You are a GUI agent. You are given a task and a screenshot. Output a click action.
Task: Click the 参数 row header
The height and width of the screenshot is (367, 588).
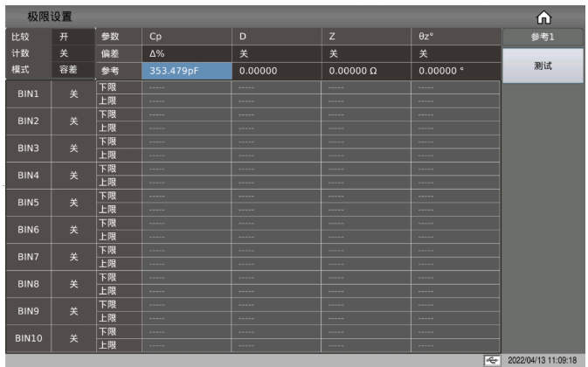(x=119, y=37)
